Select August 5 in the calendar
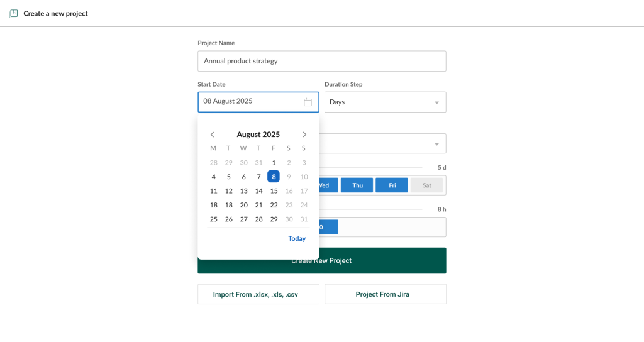 pyautogui.click(x=229, y=177)
